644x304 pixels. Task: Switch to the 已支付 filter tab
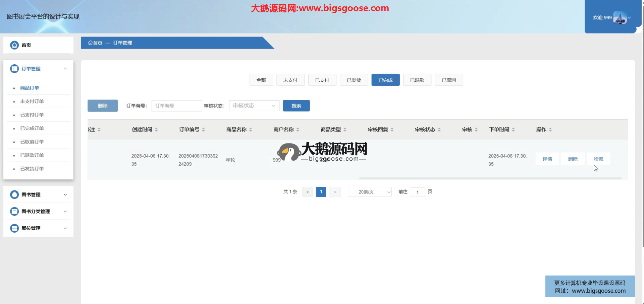(x=322, y=80)
